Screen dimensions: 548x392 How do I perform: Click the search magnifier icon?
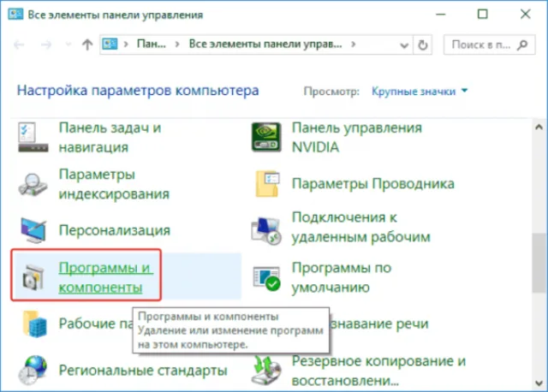(x=522, y=45)
